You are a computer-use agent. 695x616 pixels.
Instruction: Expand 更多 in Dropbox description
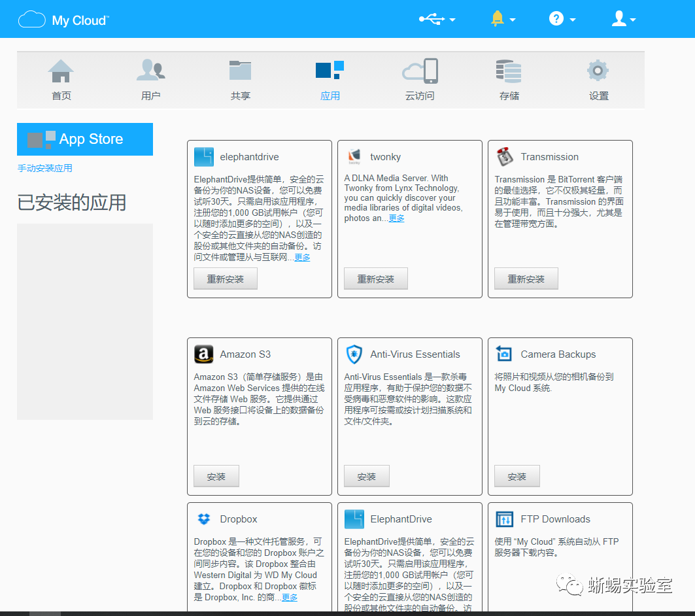pyautogui.click(x=290, y=598)
